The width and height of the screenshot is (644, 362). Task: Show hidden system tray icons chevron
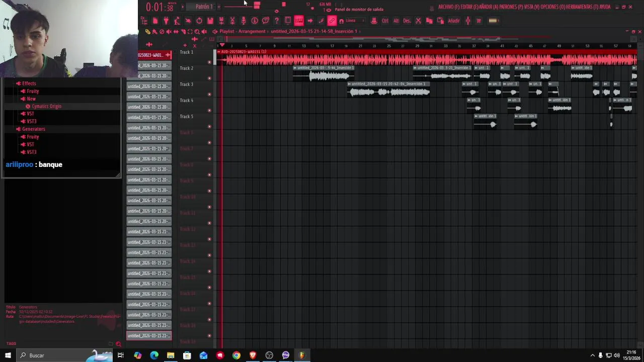(x=592, y=355)
